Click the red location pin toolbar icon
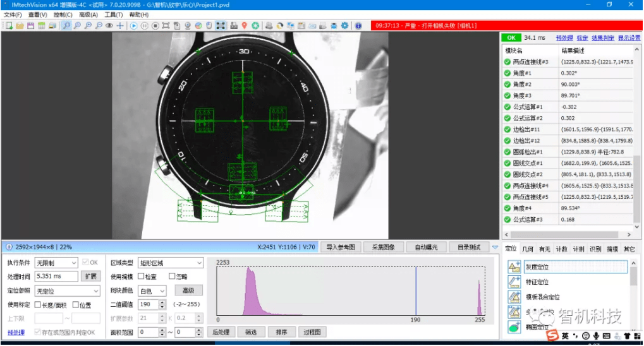 (x=245, y=26)
